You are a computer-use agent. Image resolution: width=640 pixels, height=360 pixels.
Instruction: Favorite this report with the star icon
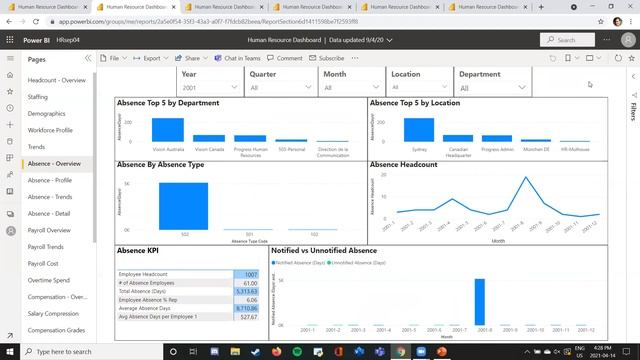coord(631,58)
